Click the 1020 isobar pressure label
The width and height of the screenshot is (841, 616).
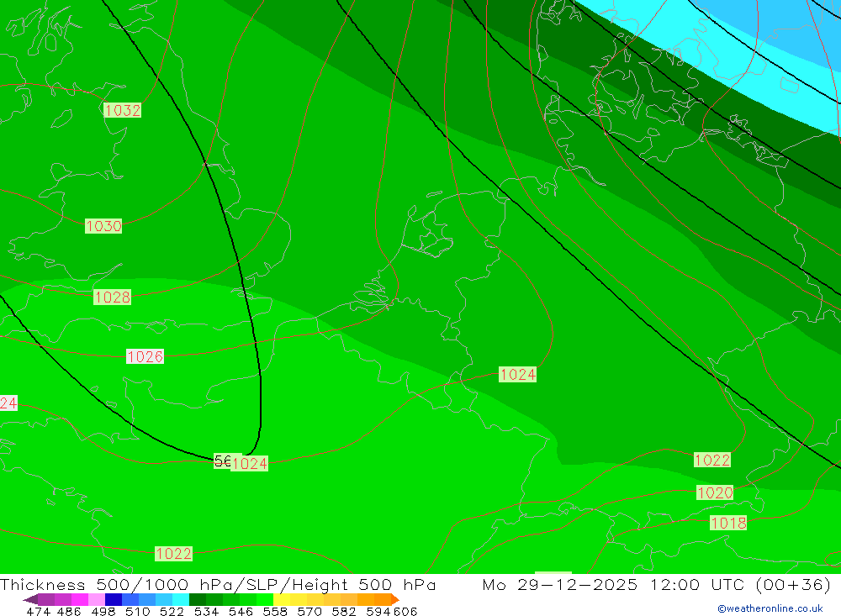tap(715, 492)
